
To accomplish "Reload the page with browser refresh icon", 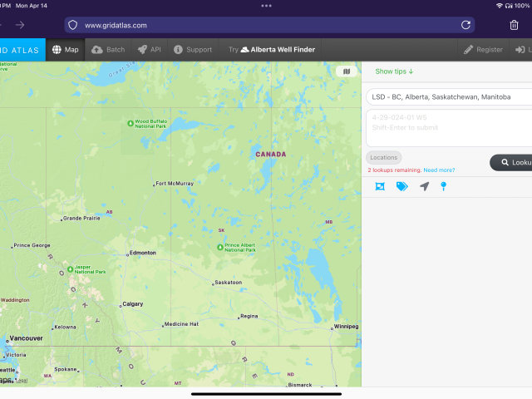I will [465, 25].
